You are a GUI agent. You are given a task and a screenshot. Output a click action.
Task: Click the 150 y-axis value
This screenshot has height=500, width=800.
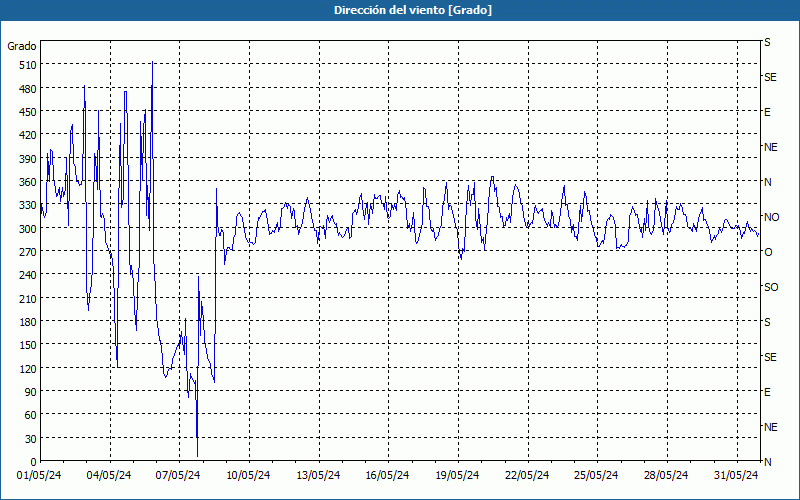(28, 345)
